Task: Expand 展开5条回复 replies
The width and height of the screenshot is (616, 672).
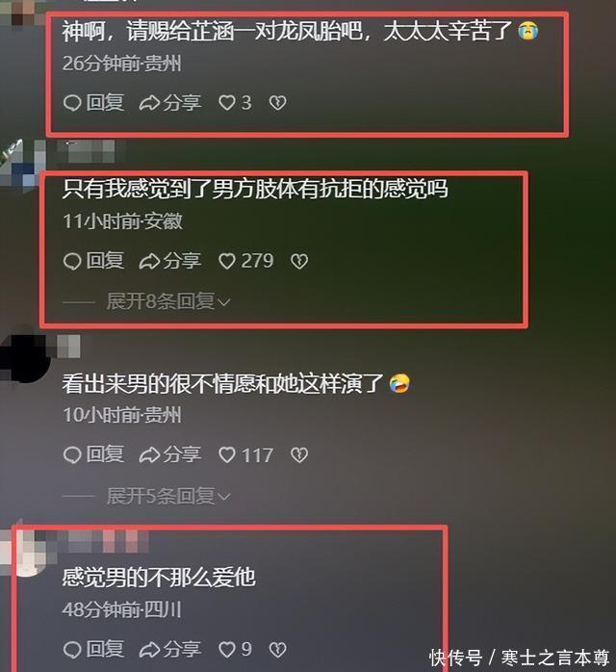Action: point(168,496)
